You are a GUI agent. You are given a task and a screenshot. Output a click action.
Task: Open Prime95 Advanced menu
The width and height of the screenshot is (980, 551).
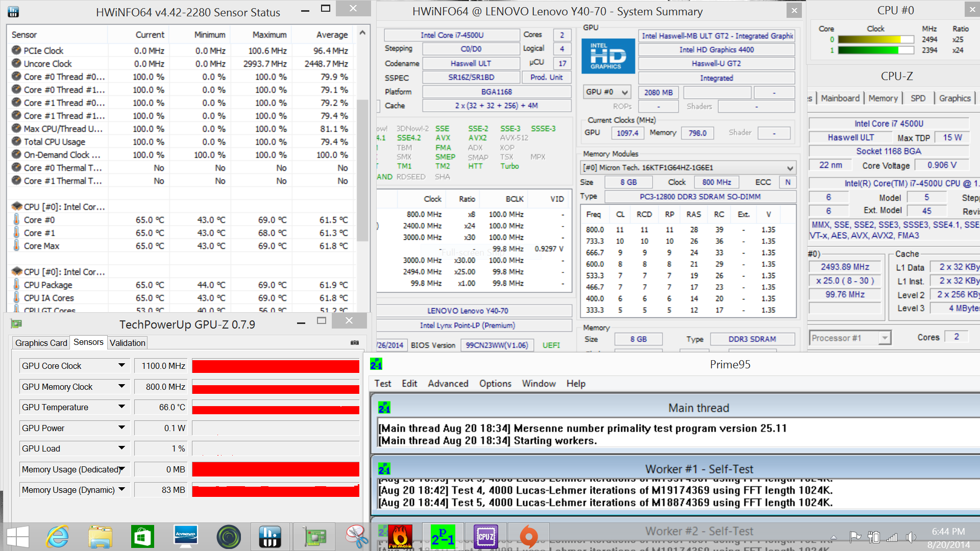448,384
